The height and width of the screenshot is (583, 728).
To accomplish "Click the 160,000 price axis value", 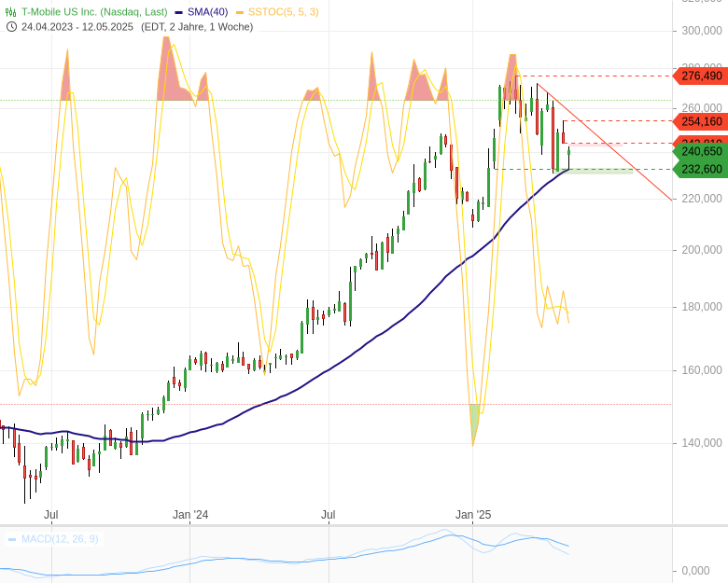I will pyautogui.click(x=702, y=370).
